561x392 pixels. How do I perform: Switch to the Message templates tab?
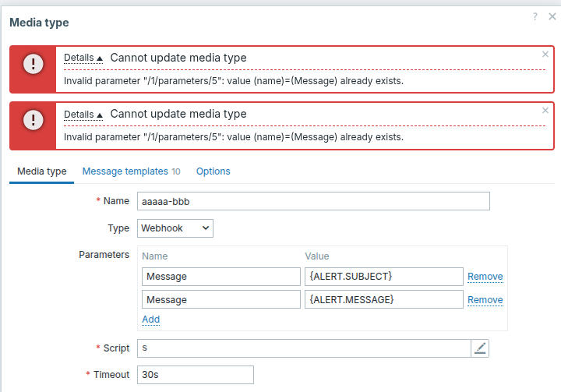[125, 171]
